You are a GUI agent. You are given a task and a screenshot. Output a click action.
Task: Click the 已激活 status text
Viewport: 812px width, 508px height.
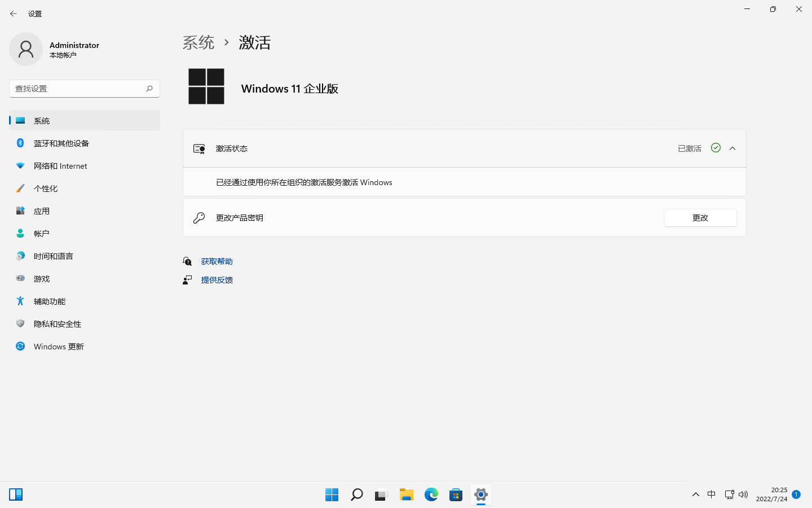[x=690, y=148]
